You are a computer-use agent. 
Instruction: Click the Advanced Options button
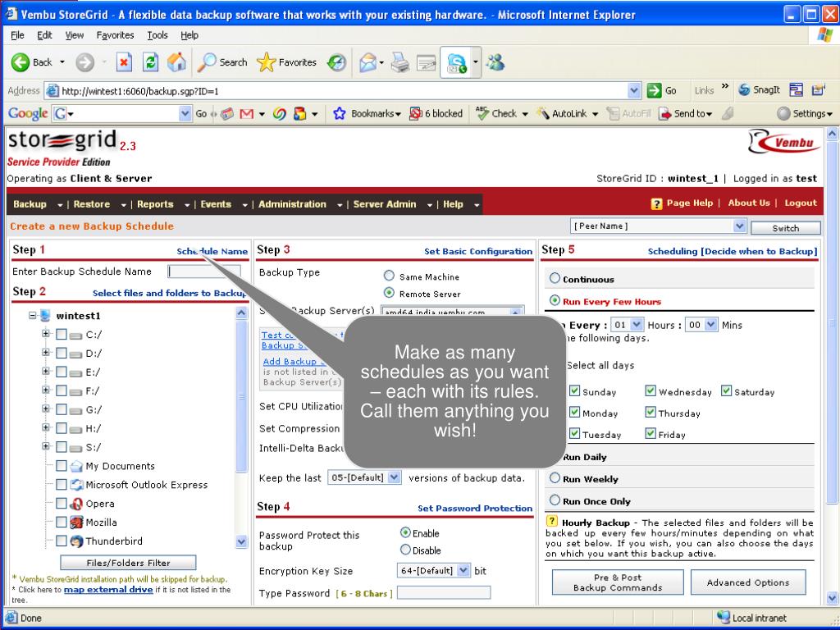click(x=748, y=582)
